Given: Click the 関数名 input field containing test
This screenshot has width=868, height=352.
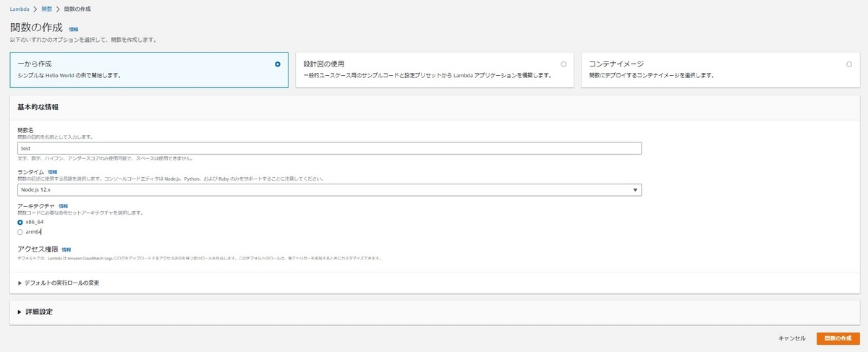Looking at the screenshot, I should [330, 148].
